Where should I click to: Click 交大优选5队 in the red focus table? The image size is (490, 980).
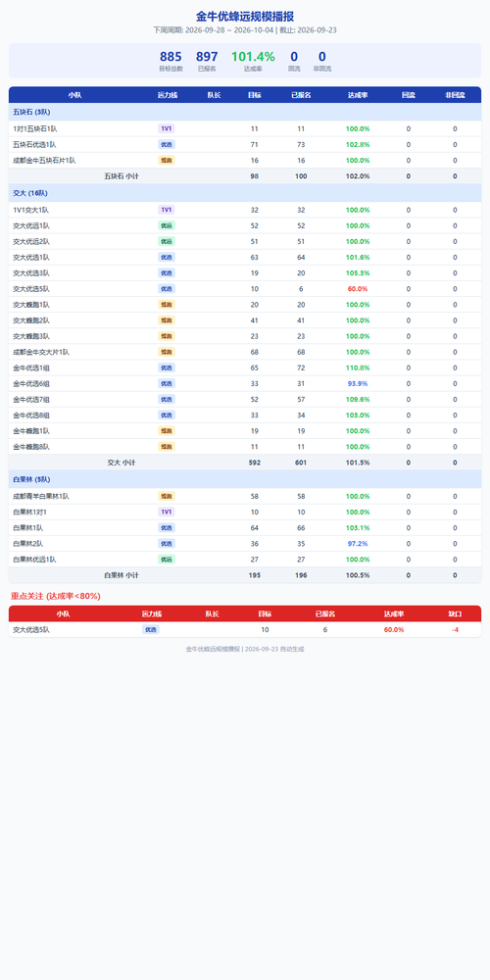[x=31, y=629]
